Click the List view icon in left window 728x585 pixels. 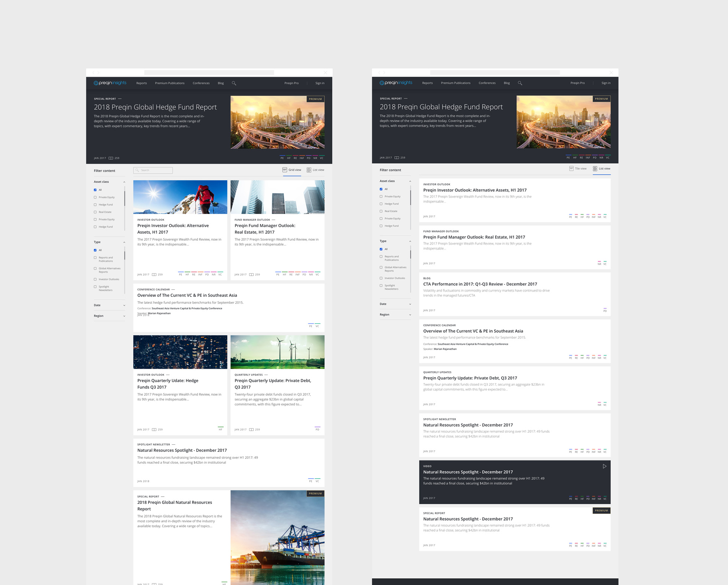[309, 170]
